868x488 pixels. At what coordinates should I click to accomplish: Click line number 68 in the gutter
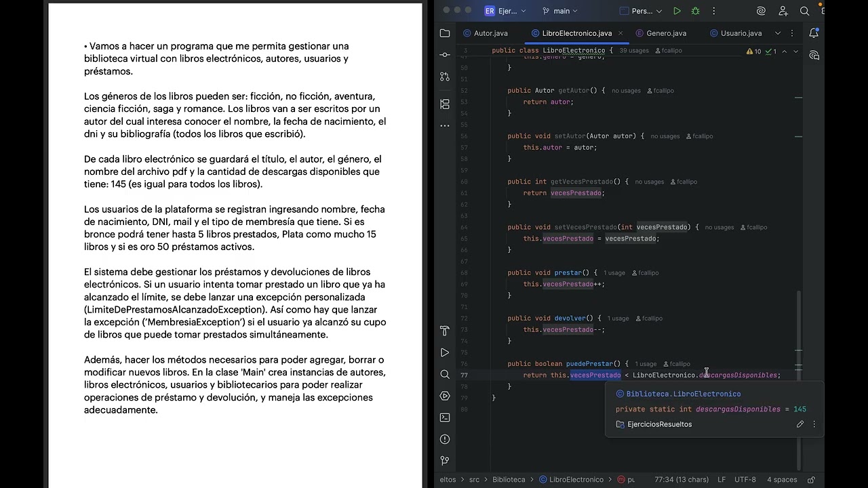point(464,273)
